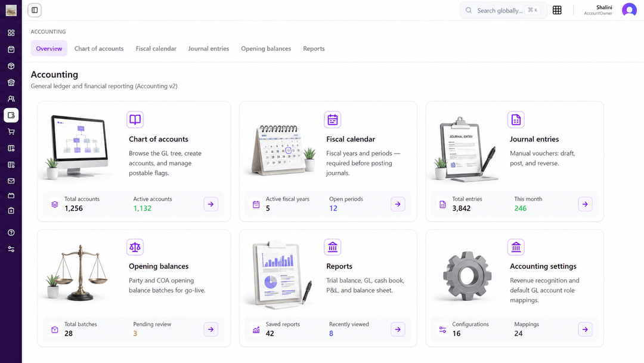The width and height of the screenshot is (644, 363).
Task: Open Journal entries via its arrow button
Action: [x=586, y=204]
